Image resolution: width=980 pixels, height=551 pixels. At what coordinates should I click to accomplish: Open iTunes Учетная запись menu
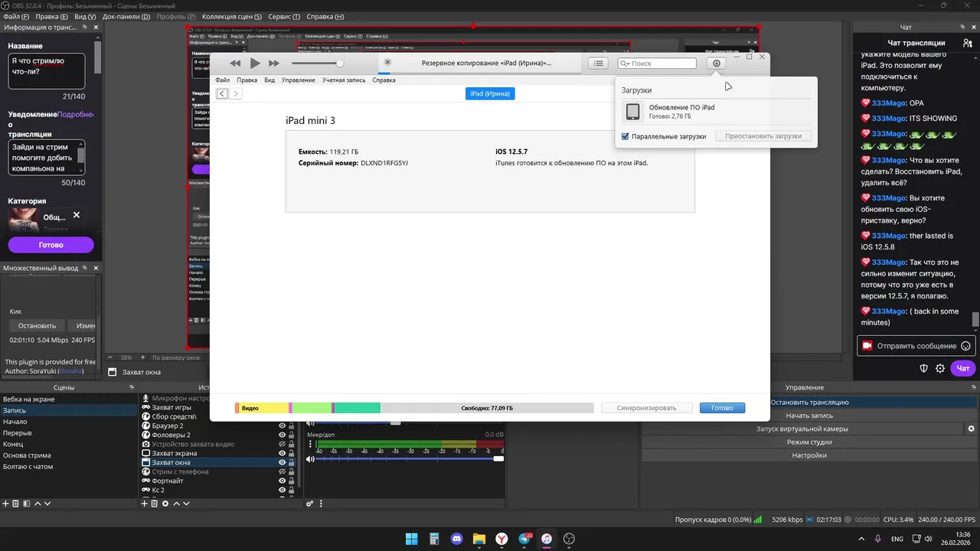[x=344, y=80]
